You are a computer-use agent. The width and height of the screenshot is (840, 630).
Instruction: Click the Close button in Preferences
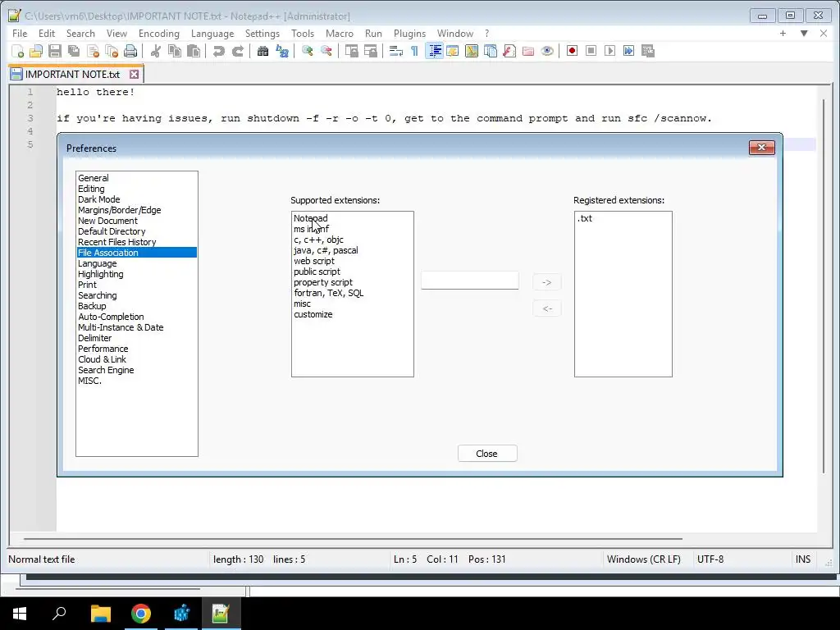pos(487,453)
